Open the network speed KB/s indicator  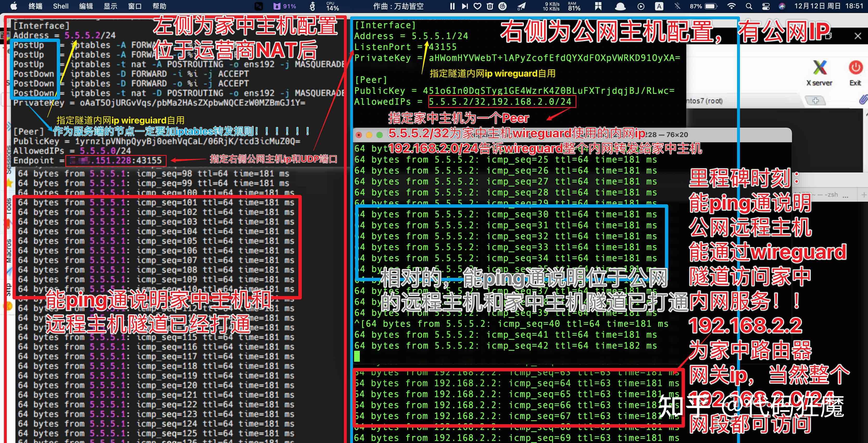pos(551,6)
